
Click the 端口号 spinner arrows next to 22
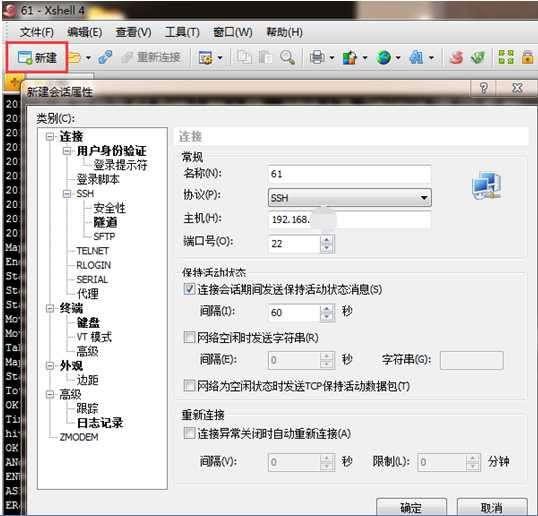(327, 244)
